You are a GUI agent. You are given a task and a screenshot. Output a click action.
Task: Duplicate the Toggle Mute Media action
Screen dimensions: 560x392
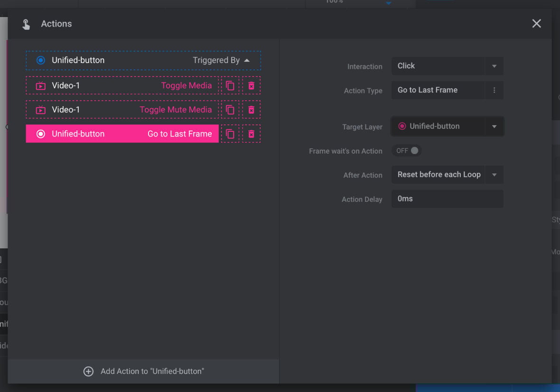click(230, 109)
